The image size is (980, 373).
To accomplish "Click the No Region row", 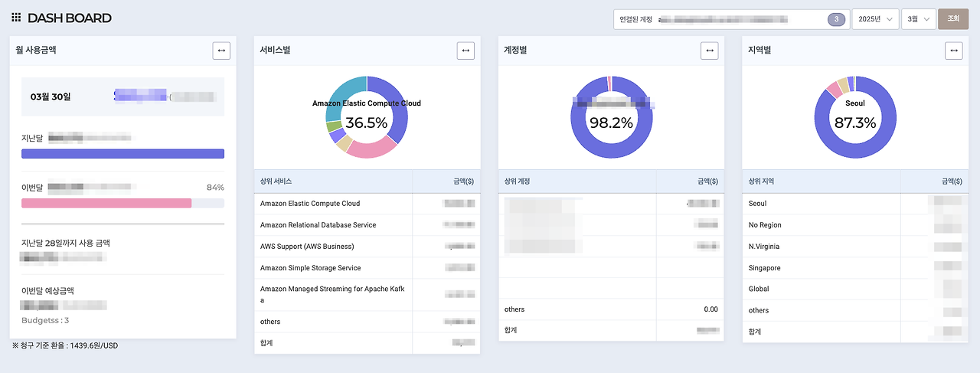I will click(x=855, y=225).
